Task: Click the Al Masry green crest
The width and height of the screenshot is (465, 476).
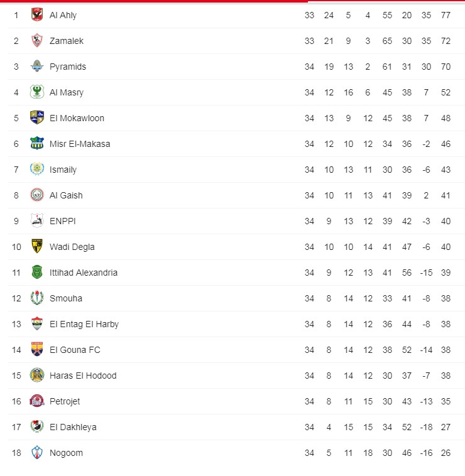Action: (x=37, y=92)
